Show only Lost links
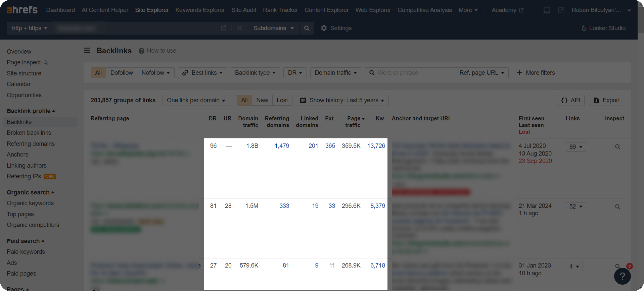 click(282, 100)
